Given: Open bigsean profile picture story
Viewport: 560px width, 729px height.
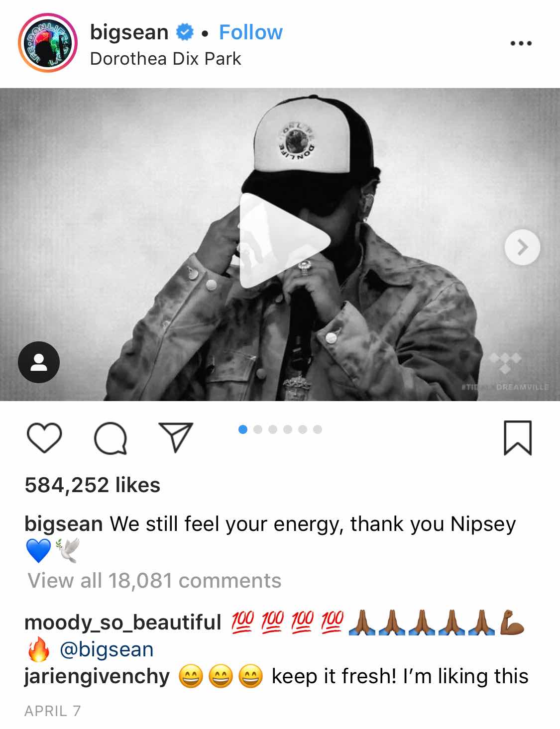Looking at the screenshot, I should pos(48,43).
